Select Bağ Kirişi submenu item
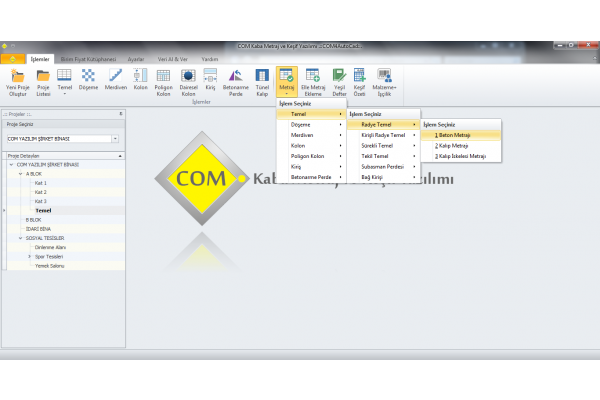This screenshot has height=400, width=600. tap(384, 177)
